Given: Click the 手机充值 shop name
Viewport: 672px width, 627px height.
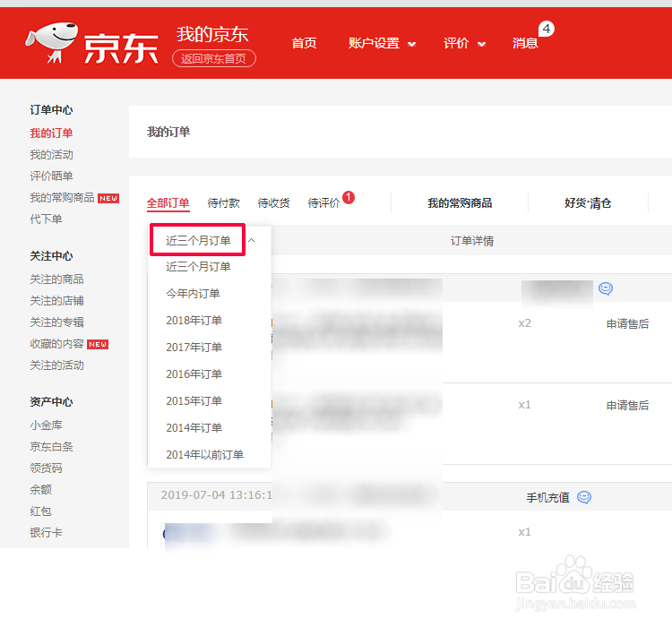Looking at the screenshot, I should [547, 498].
